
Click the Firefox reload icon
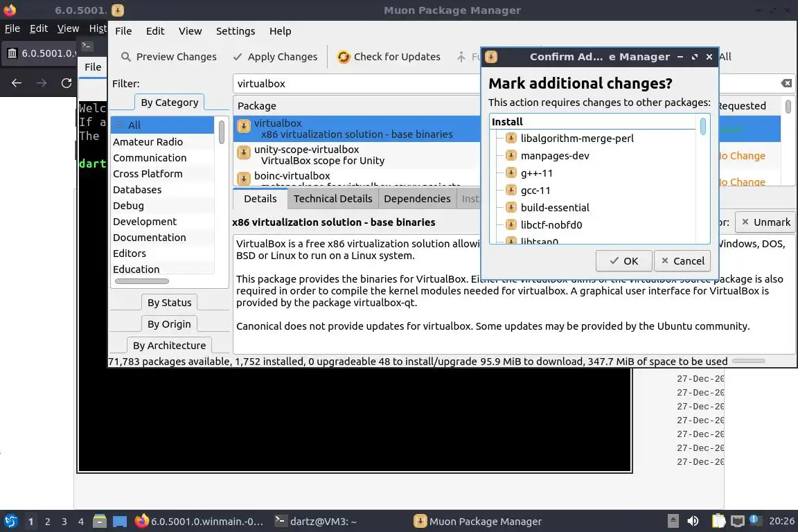click(66, 83)
